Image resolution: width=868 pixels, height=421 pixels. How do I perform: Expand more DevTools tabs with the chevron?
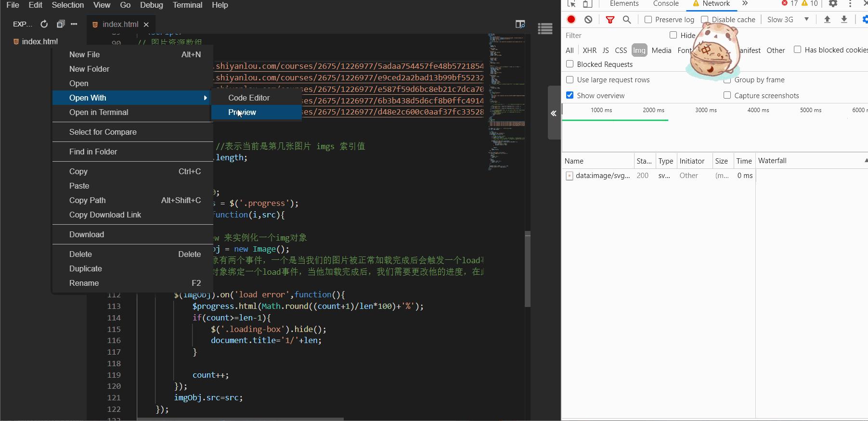(x=745, y=4)
